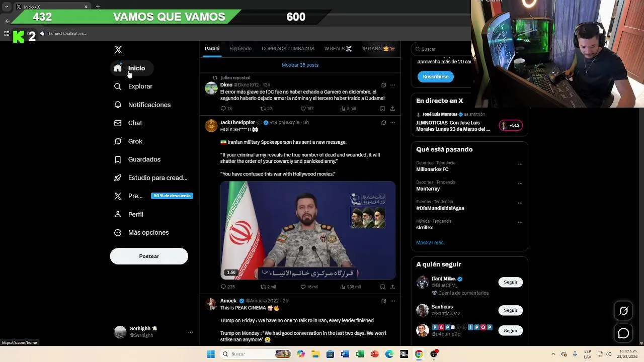The height and width of the screenshot is (362, 644).
Task: Open the floating messages chat button
Action: (x=623, y=333)
